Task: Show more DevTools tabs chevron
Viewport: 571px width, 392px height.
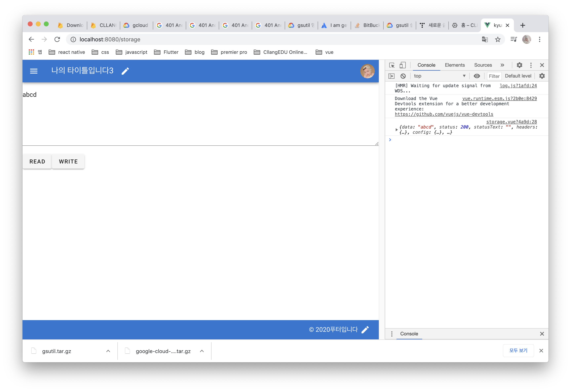Action: click(502, 65)
